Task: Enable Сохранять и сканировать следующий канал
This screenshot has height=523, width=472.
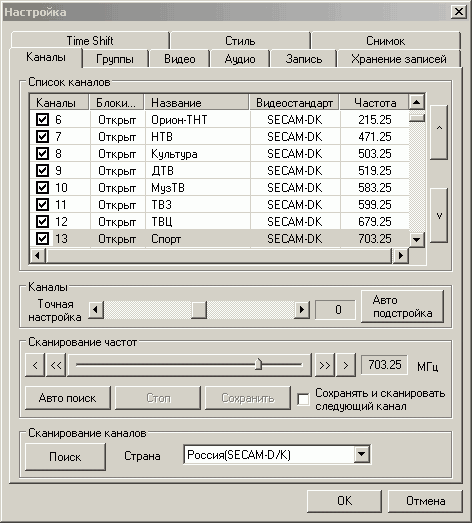Action: [x=303, y=399]
